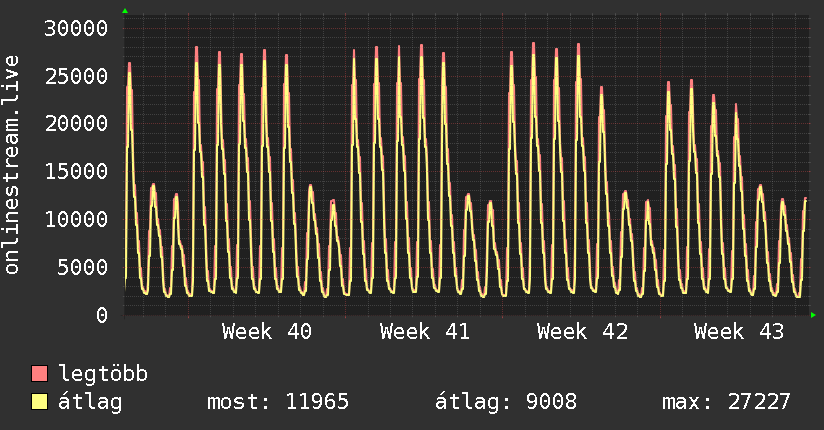Click the 15000 y-axis value
This screenshot has height=430, width=824.
click(76, 171)
